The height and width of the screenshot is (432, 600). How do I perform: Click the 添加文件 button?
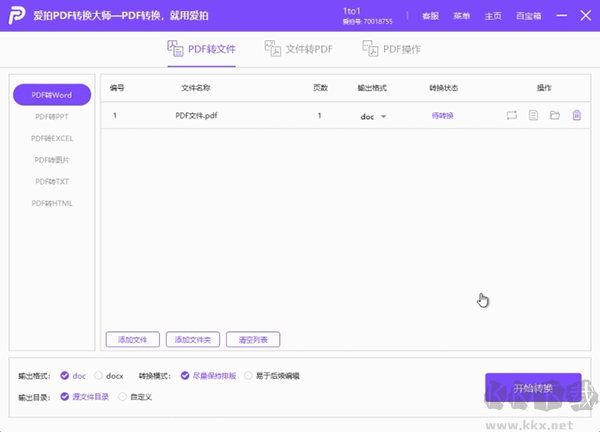132,339
